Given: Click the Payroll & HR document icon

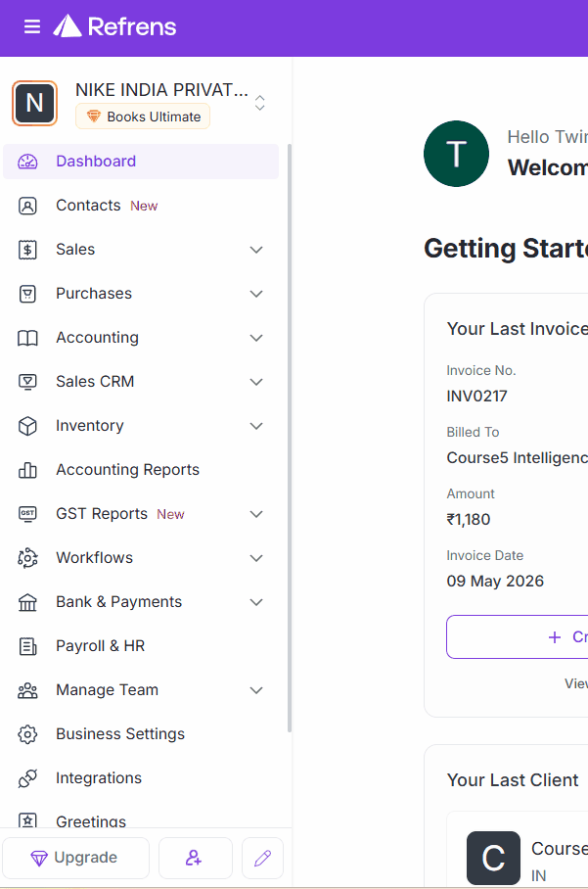Looking at the screenshot, I should 27,646.
